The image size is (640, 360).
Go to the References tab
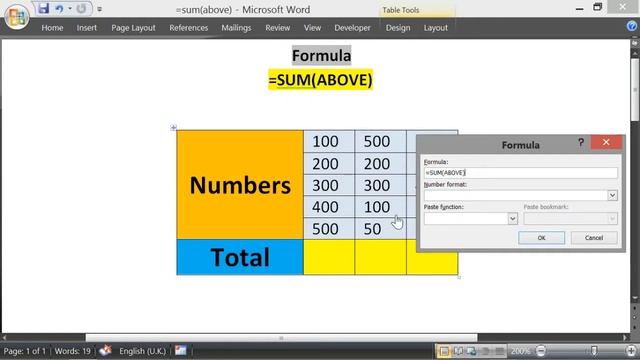pyautogui.click(x=189, y=28)
